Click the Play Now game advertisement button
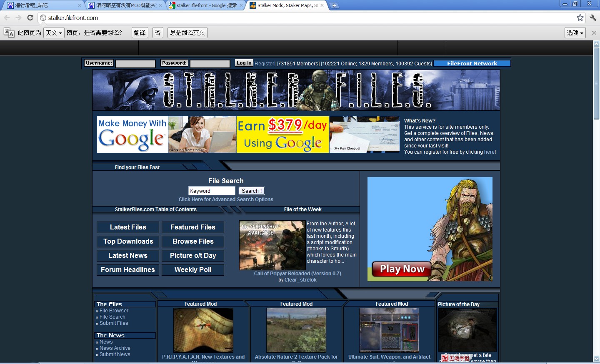Viewport: 600px width, 364px height. [x=402, y=269]
